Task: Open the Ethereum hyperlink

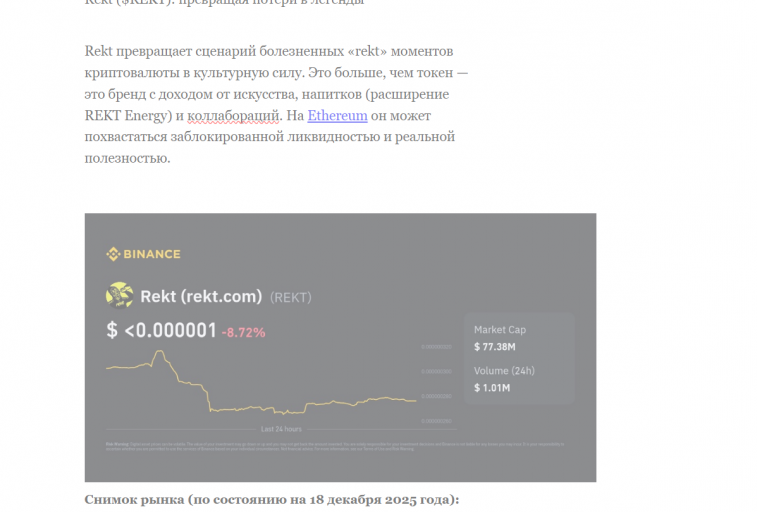Action: pos(337,116)
